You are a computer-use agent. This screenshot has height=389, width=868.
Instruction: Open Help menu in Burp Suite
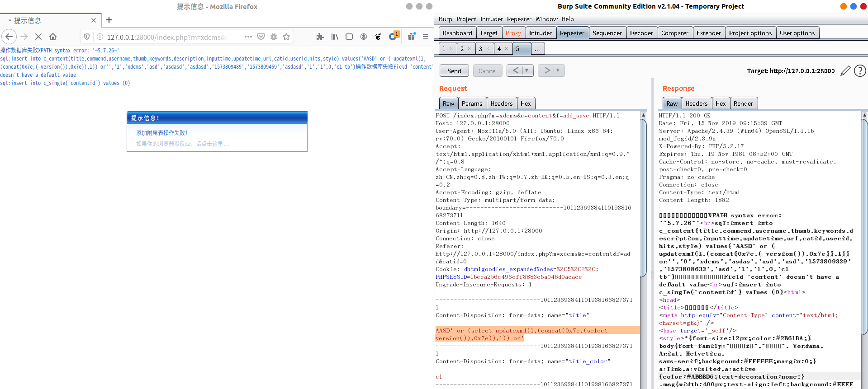tap(567, 19)
